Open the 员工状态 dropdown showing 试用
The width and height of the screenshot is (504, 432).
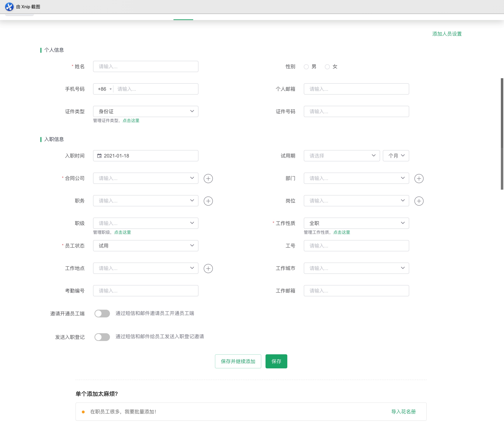[x=145, y=246]
